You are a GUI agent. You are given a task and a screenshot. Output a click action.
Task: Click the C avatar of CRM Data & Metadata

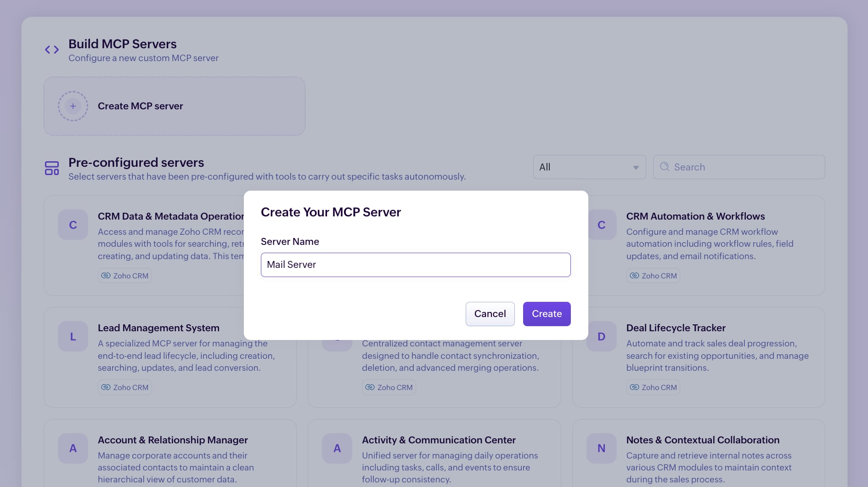click(73, 225)
